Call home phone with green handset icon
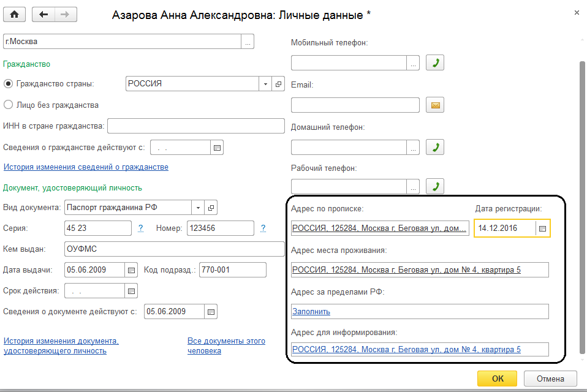The image size is (587, 392). 435,147
